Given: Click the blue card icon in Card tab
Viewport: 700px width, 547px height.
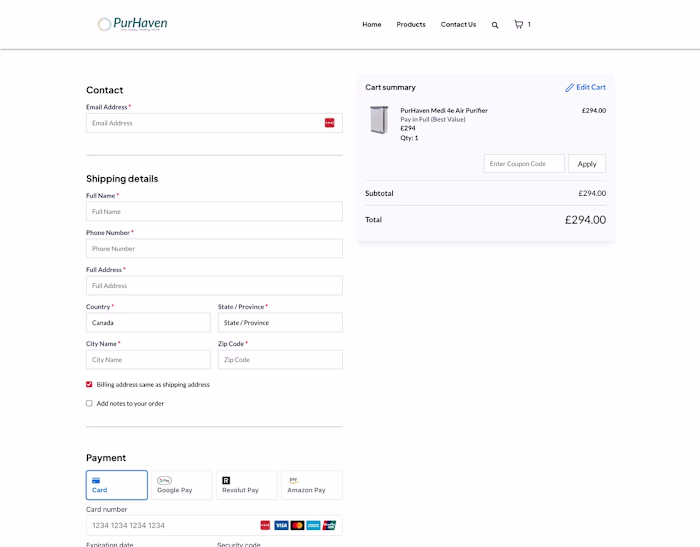Looking at the screenshot, I should coord(96,480).
